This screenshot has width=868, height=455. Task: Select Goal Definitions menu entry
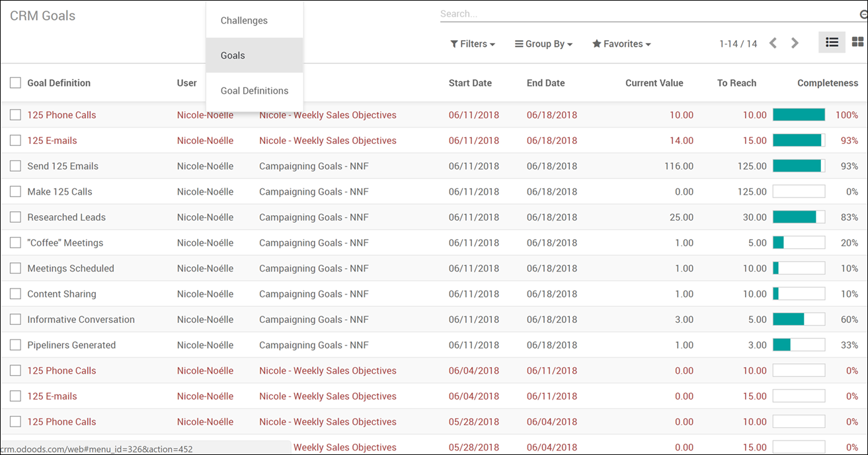coord(255,90)
